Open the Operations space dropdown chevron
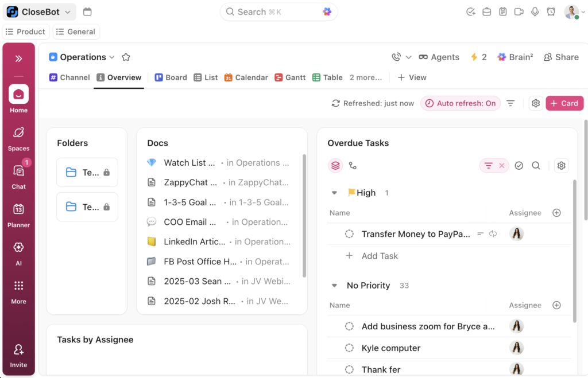Viewport: 588px width, 378px height. point(112,57)
